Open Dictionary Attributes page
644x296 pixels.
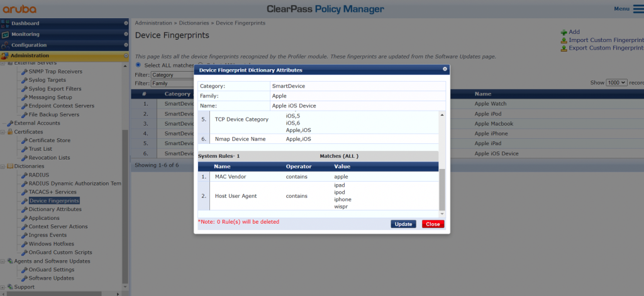(x=55, y=209)
